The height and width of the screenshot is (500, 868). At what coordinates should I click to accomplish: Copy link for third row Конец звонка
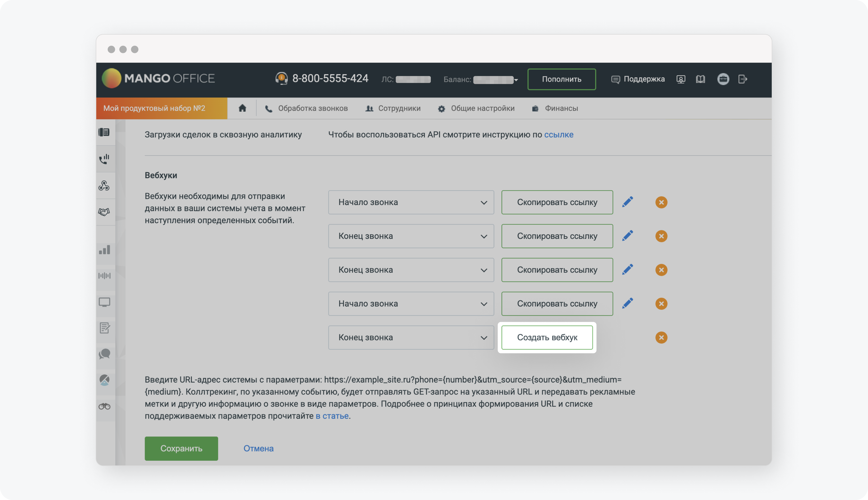[557, 270]
